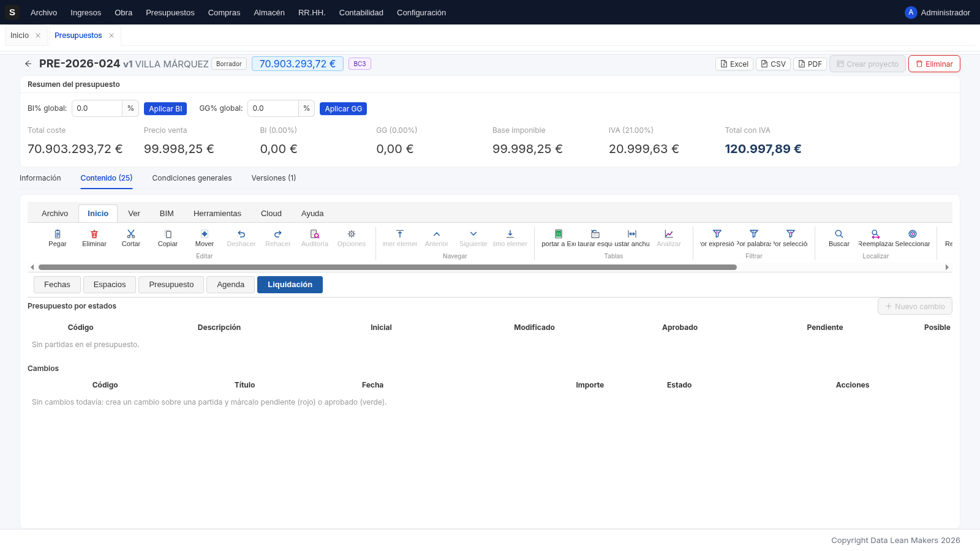Open the Opciones gear icon
This screenshot has width=980, height=551.
click(352, 234)
